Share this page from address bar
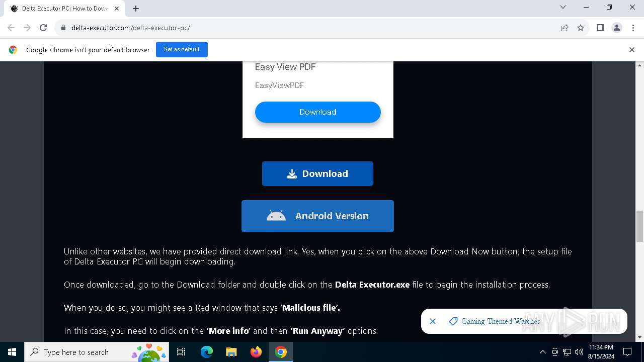This screenshot has width=644, height=362. coord(565,28)
